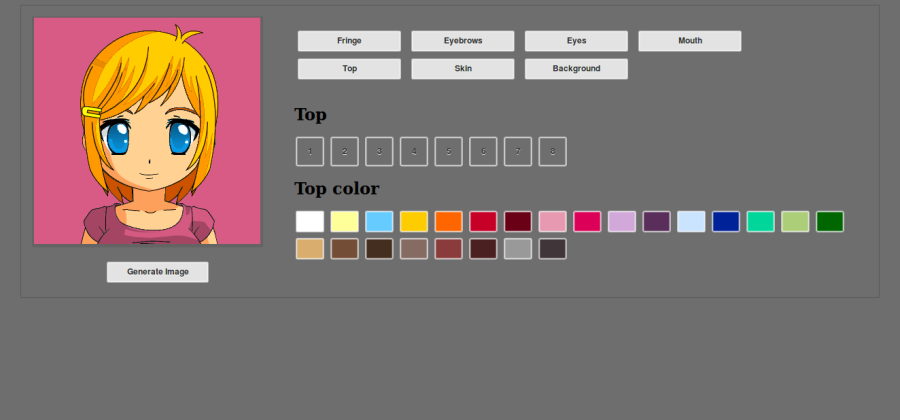Select the pale yellow top color

(344, 221)
